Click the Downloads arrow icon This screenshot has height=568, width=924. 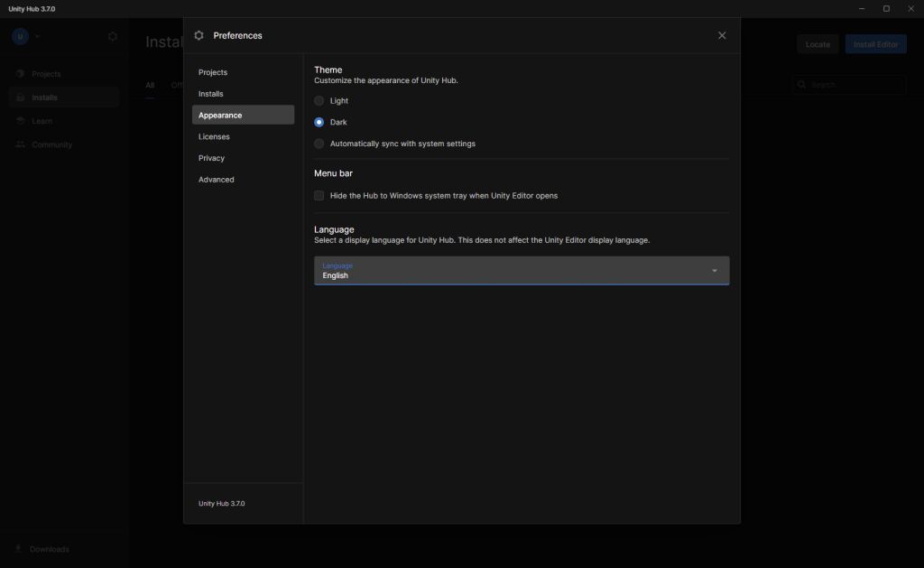[x=18, y=549]
